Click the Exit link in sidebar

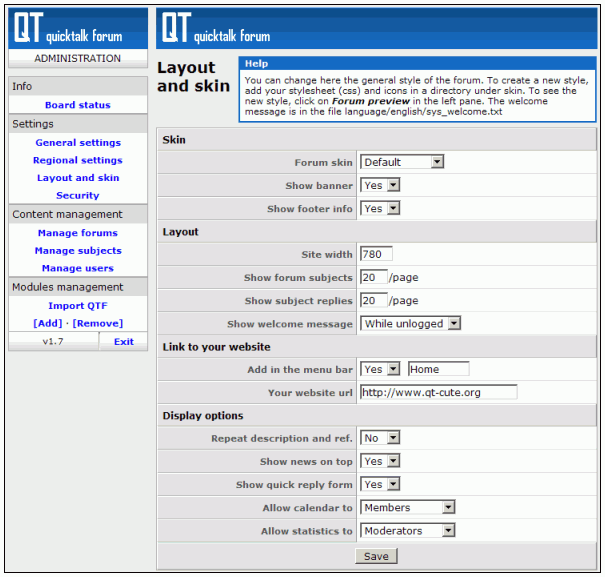point(123,342)
